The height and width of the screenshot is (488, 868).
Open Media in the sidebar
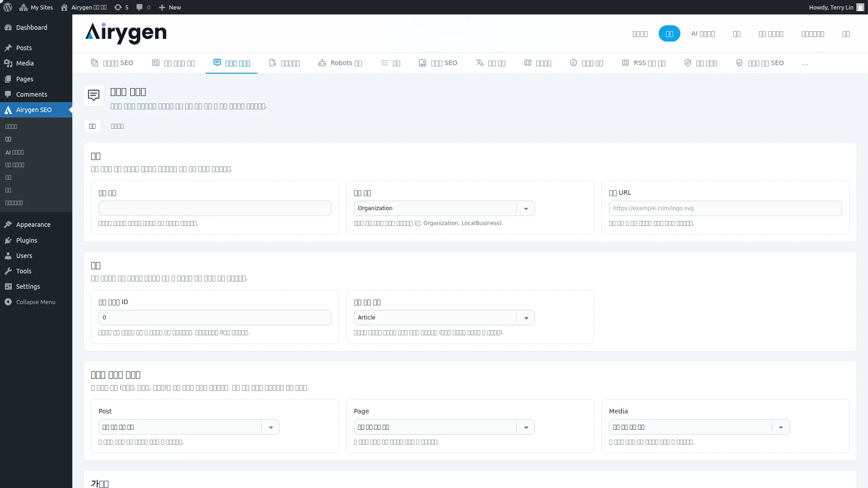click(x=36, y=63)
